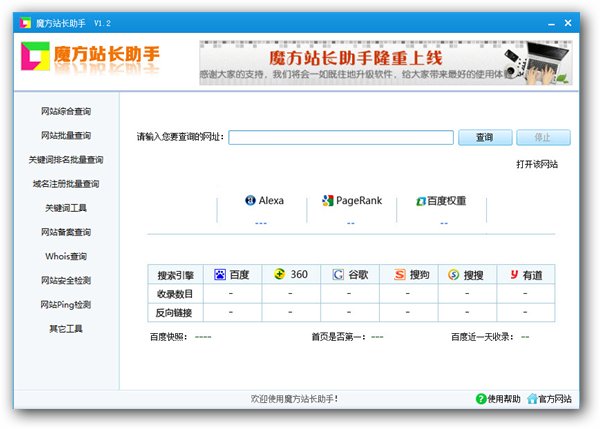The image size is (600, 429).
Task: Select 域名注册批量查询 in sidebar
Action: [66, 184]
